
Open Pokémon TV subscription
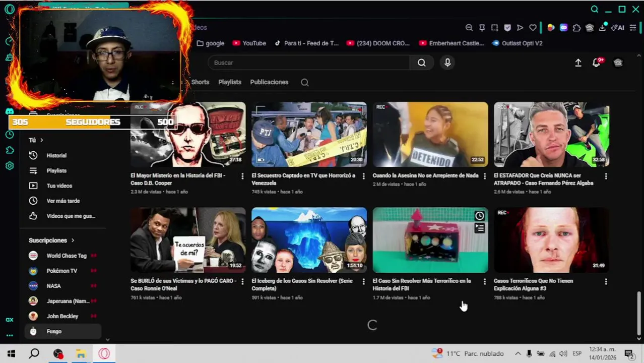coord(63,271)
